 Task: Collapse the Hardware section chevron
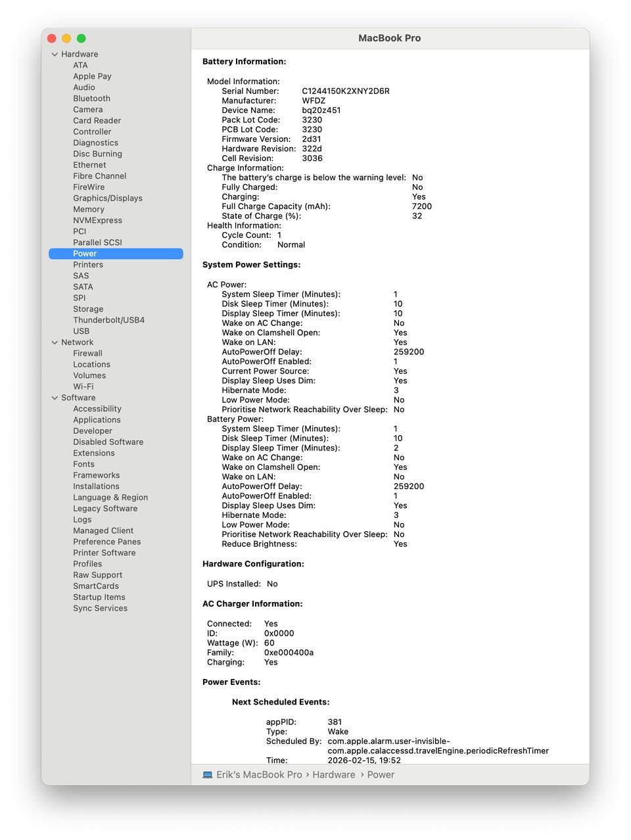click(x=55, y=55)
